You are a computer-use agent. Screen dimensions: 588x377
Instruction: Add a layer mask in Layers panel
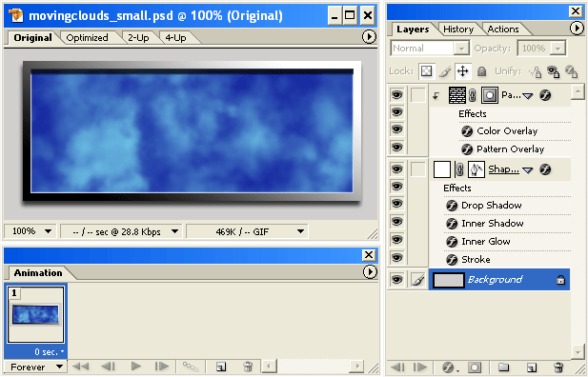pos(475,367)
